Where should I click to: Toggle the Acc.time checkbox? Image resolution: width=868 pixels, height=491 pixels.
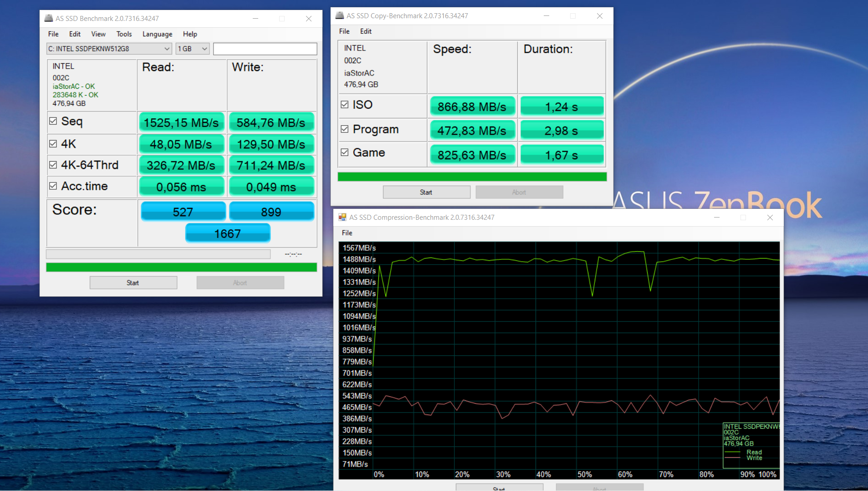(53, 186)
